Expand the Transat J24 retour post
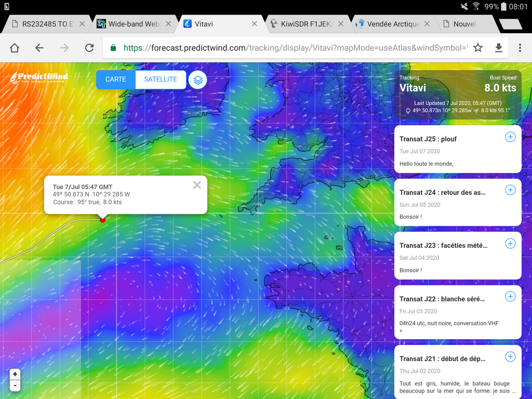This screenshot has width=532, height=399. coord(510,190)
